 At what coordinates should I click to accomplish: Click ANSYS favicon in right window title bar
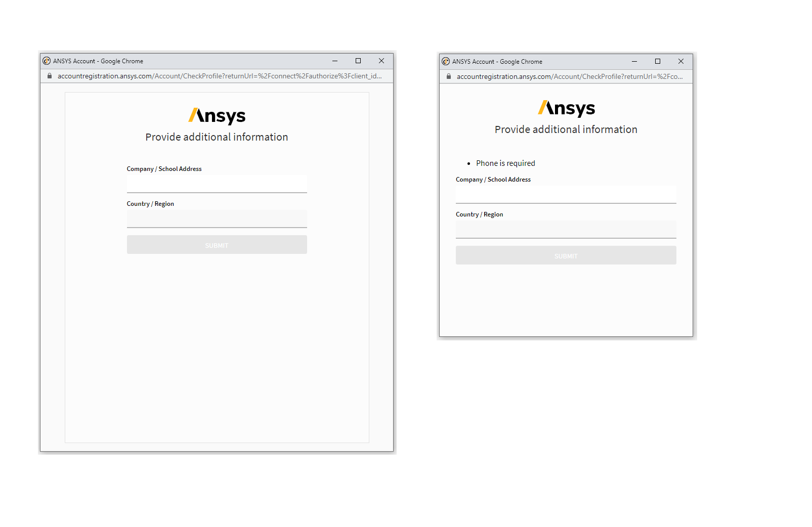(446, 61)
